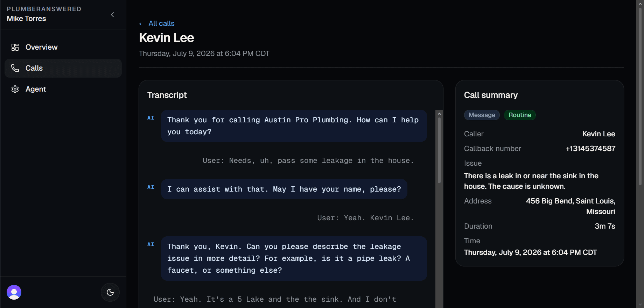644x308 pixels.
Task: Click the Routine tag badge
Action: [x=520, y=115]
